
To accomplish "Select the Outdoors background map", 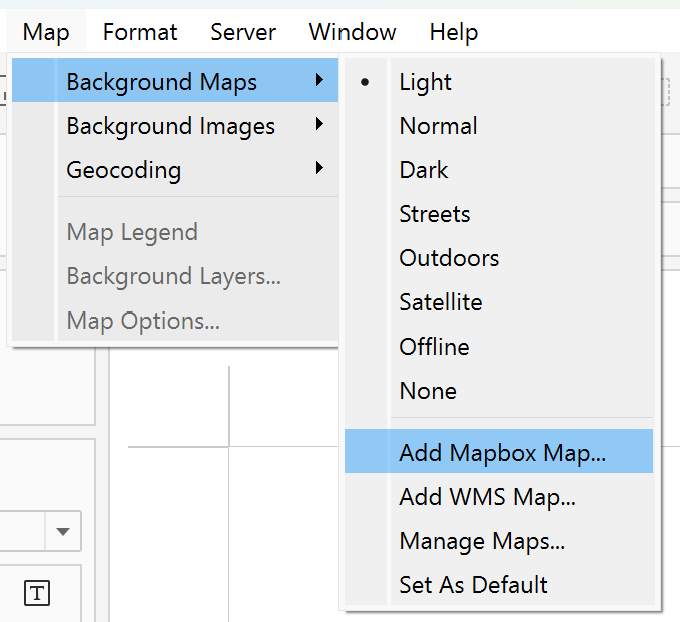I will tap(499, 258).
